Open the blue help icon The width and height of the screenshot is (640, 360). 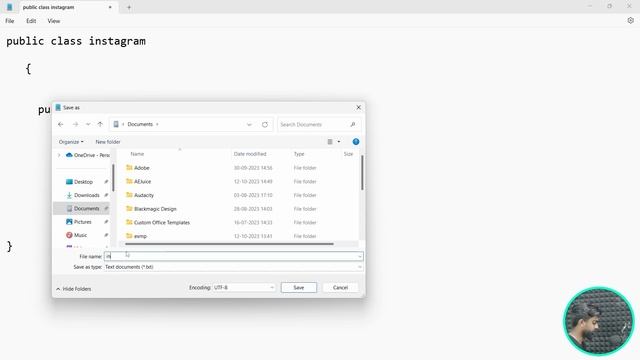point(356,142)
